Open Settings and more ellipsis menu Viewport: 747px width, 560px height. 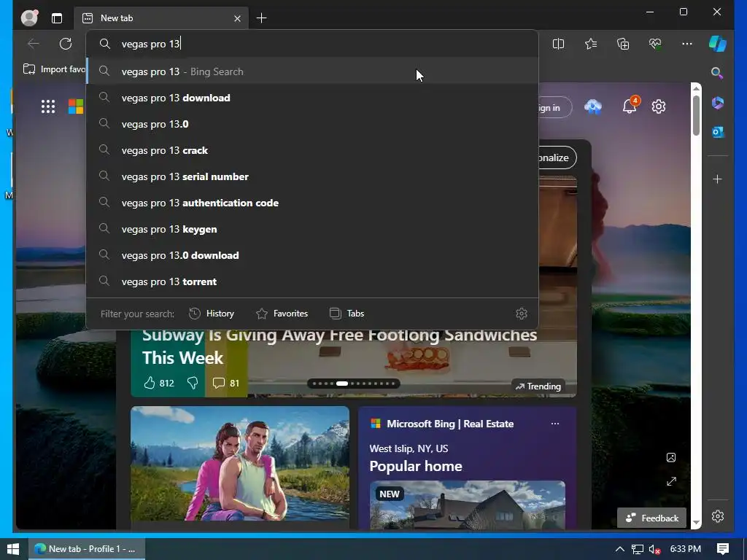click(x=687, y=44)
